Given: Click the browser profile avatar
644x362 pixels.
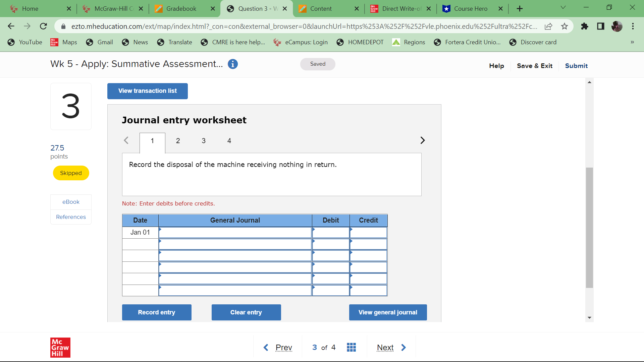Looking at the screenshot, I should (x=617, y=26).
